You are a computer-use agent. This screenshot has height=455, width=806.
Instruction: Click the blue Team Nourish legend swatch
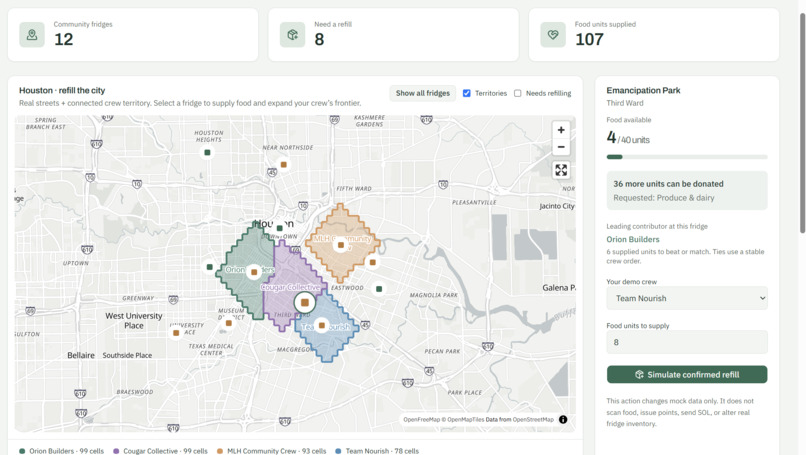(338, 451)
